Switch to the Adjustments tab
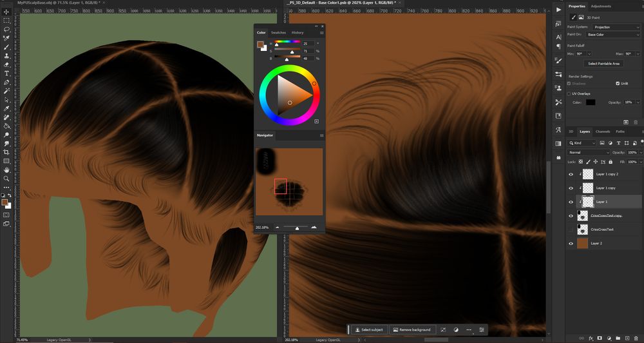The height and width of the screenshot is (343, 644). pyautogui.click(x=601, y=6)
